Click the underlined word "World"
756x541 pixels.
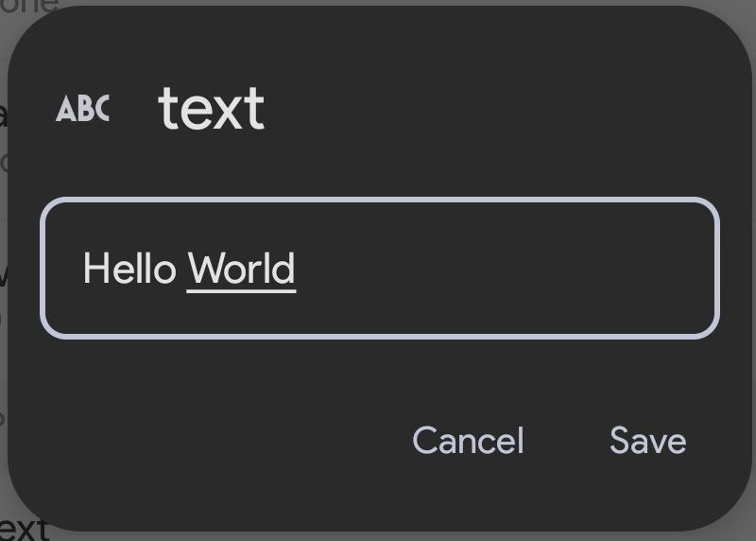pyautogui.click(x=242, y=270)
